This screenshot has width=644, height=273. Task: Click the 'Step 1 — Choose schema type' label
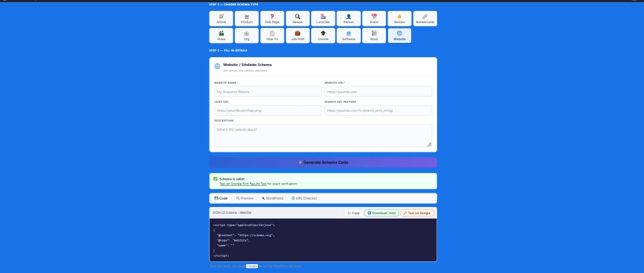coord(234,5)
